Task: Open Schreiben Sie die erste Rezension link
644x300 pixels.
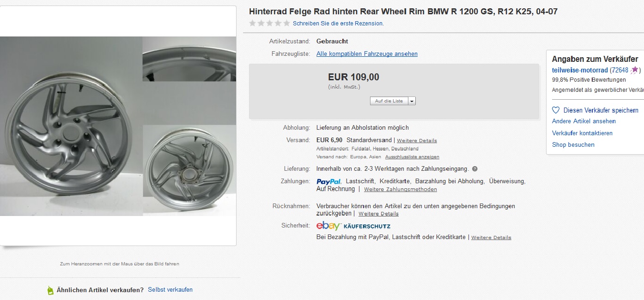Action: click(338, 24)
